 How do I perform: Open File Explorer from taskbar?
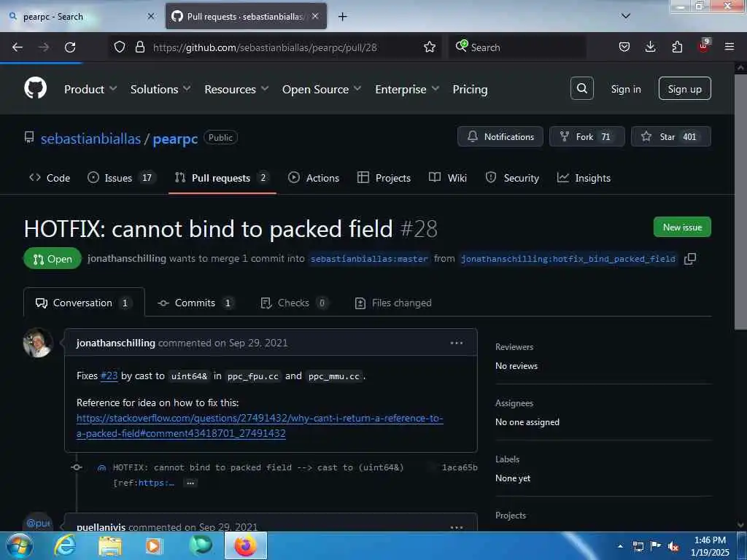pyautogui.click(x=110, y=545)
